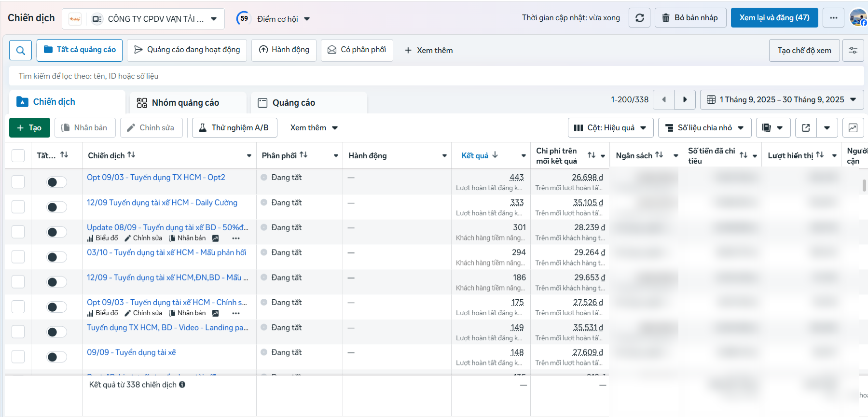Toggle on 09/09 Tuyển dụng tài xế switch
Screen dimensions: 868x417
(56, 357)
